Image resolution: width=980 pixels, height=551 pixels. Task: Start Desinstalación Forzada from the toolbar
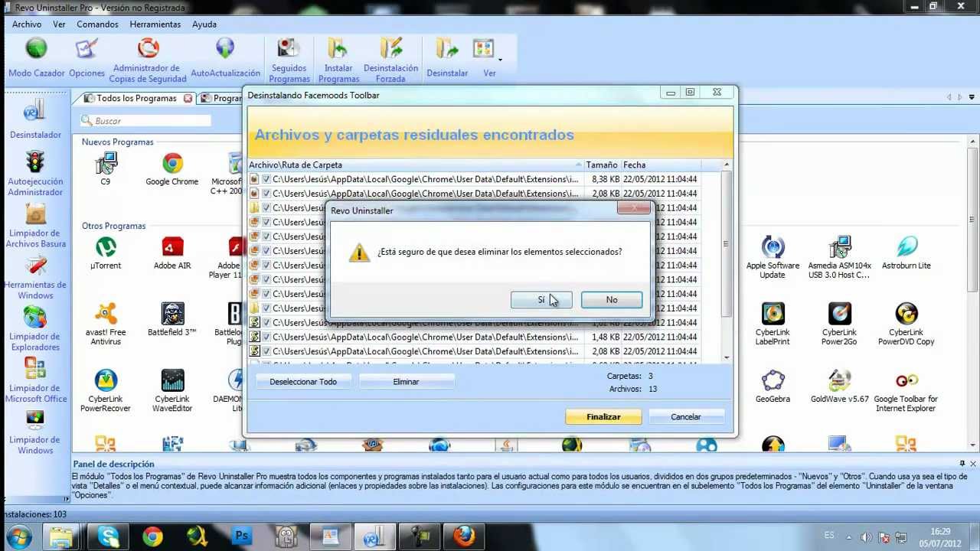click(x=390, y=60)
